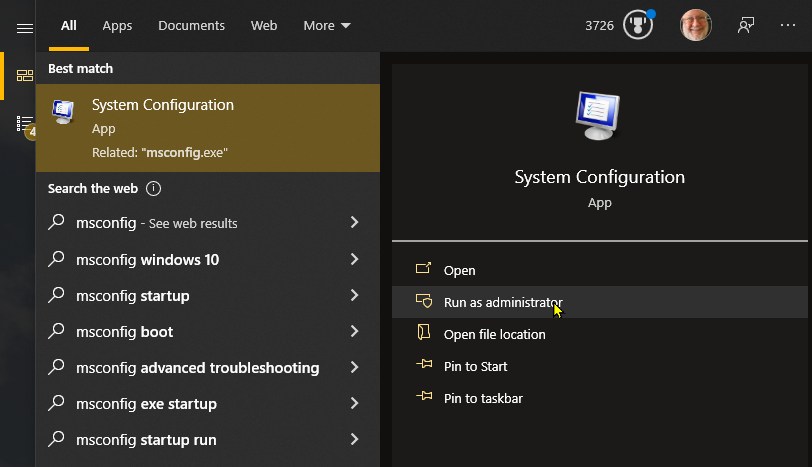Expand arrow for msconfig windows 10
812x467 pixels.
click(x=354, y=259)
